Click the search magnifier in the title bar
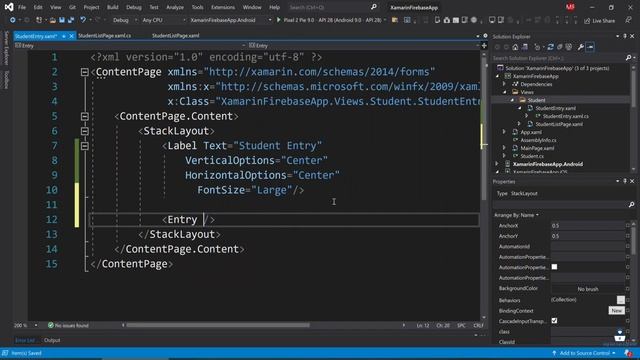The height and width of the screenshot is (360, 640). (x=373, y=7)
